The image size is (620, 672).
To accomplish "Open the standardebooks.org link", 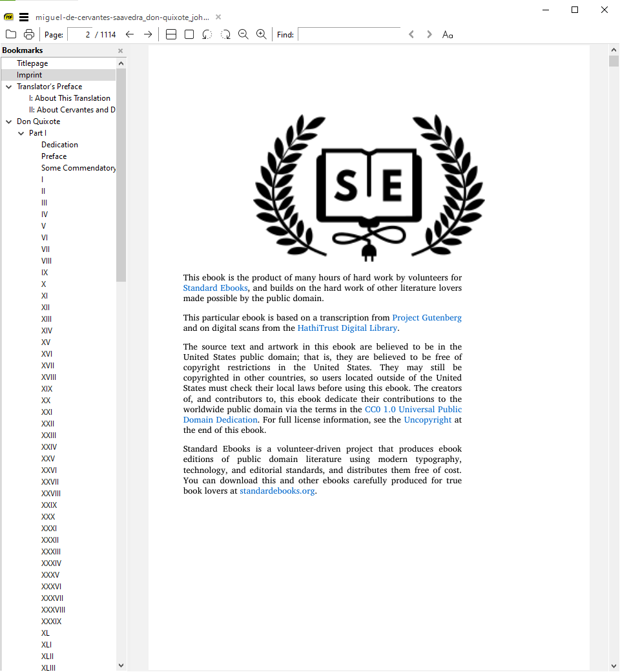I will coord(277,490).
